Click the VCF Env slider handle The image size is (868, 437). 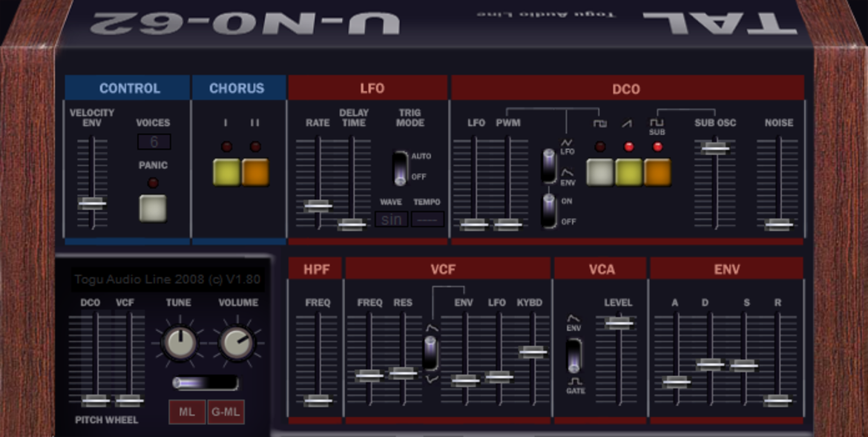(x=465, y=380)
